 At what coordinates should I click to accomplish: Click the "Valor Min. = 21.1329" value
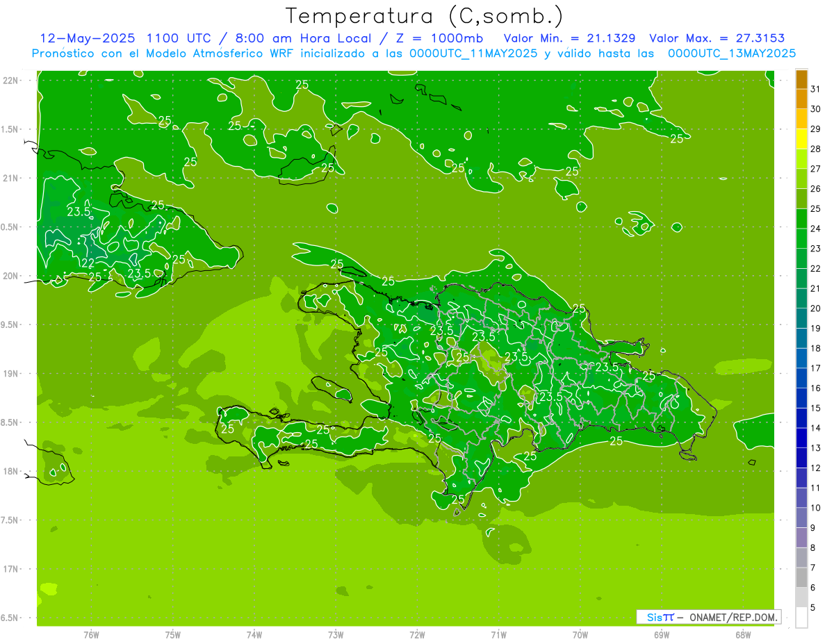click(569, 38)
